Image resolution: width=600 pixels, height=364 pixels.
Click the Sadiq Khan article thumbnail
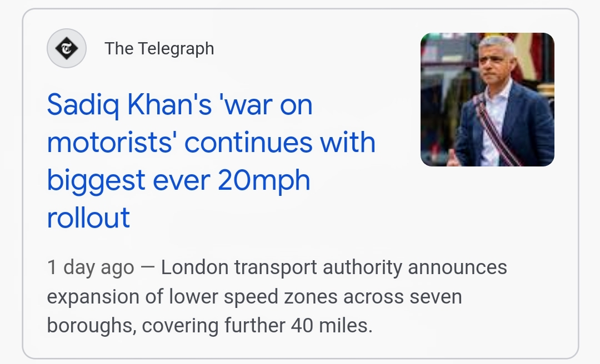click(487, 100)
